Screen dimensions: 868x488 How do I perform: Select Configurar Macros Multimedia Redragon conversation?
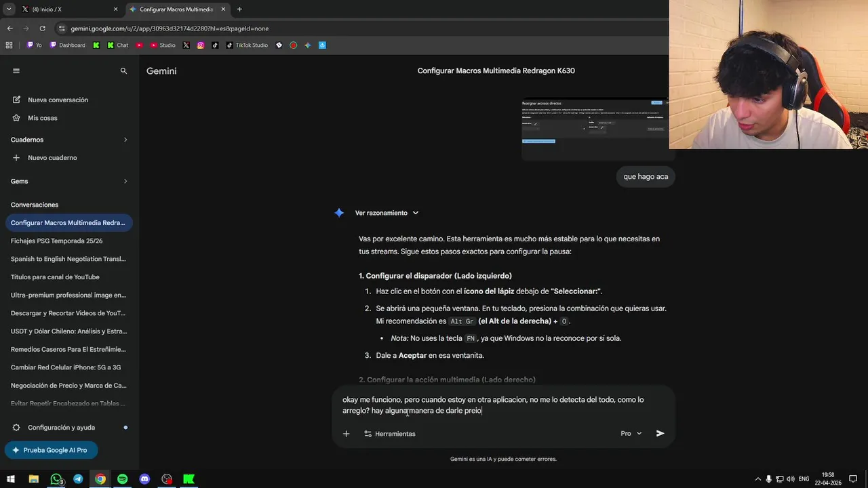pyautogui.click(x=68, y=222)
